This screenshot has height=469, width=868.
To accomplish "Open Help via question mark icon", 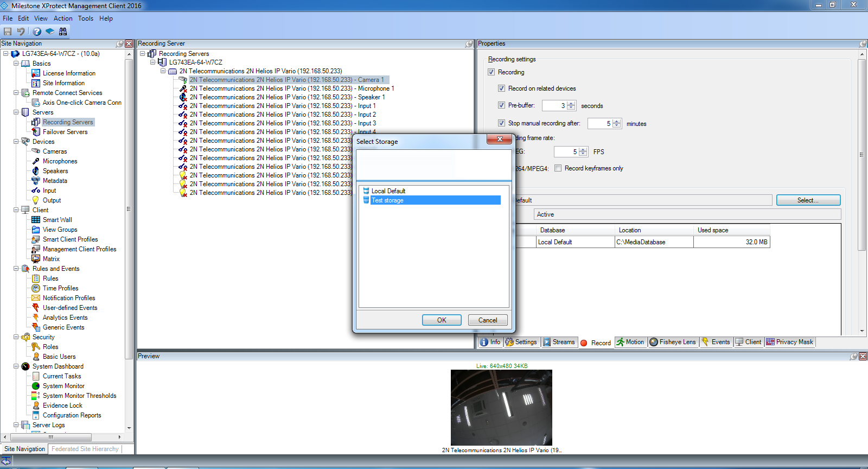I will (x=37, y=31).
